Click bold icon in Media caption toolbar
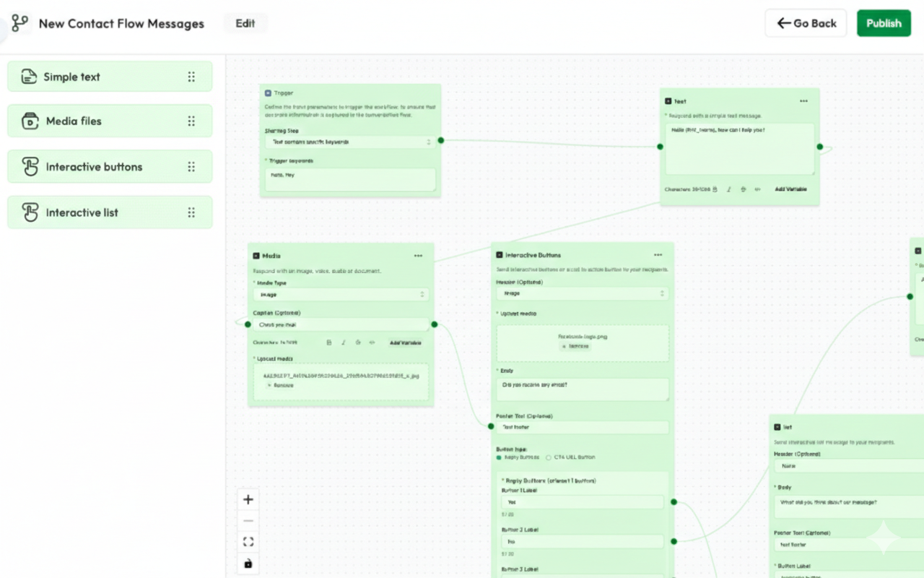This screenshot has width=924, height=578. 329,342
